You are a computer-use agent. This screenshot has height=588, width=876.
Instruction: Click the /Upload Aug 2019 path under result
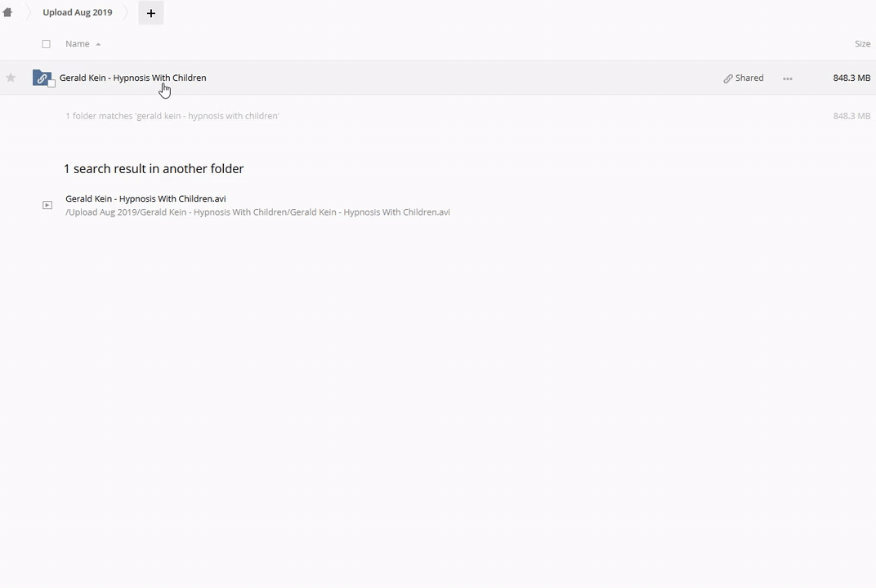pyautogui.click(x=257, y=212)
